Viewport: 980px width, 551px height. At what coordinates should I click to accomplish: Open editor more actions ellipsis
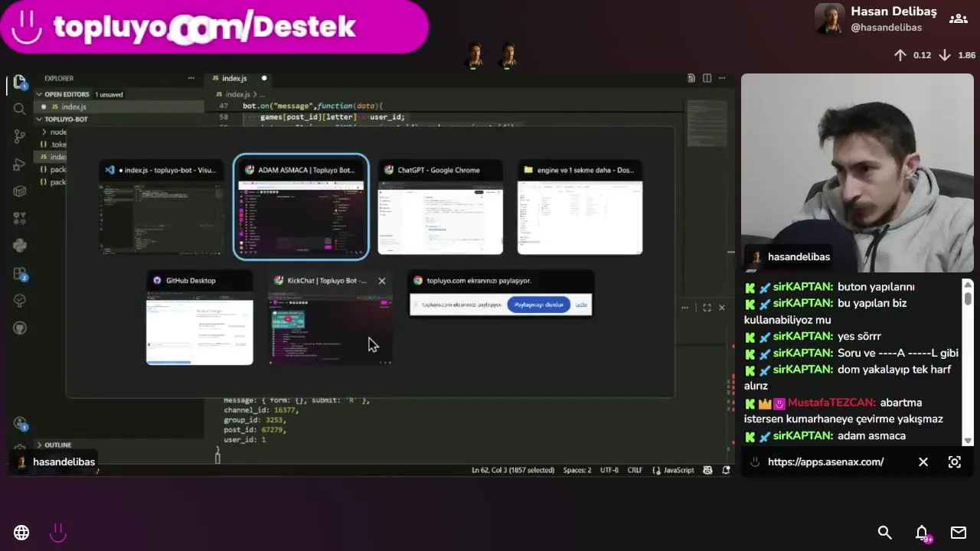point(721,78)
